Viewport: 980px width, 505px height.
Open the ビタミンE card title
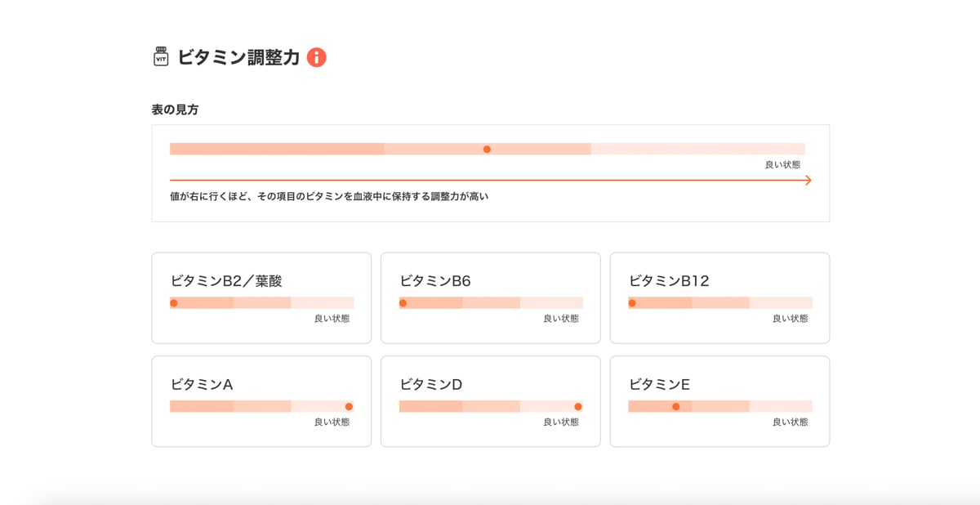[660, 384]
